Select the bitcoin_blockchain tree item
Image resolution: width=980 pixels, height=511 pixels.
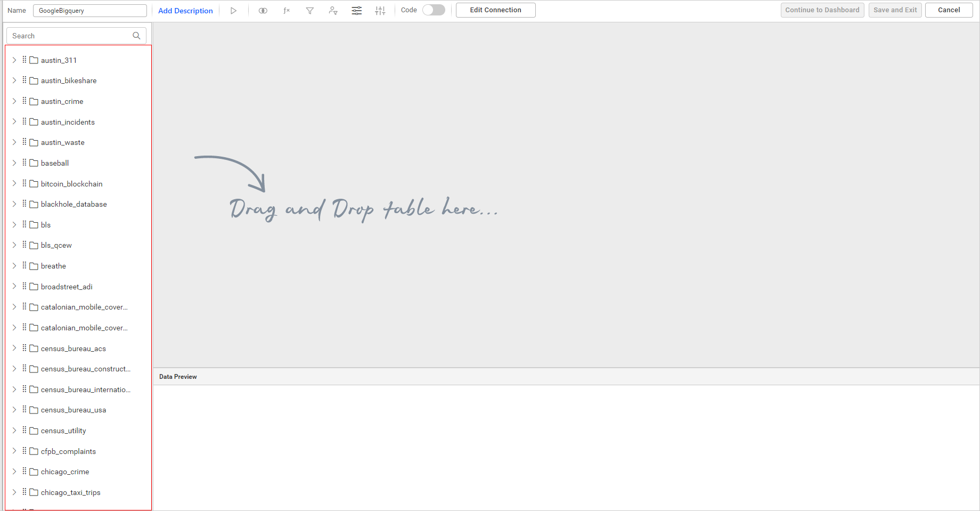[71, 184]
